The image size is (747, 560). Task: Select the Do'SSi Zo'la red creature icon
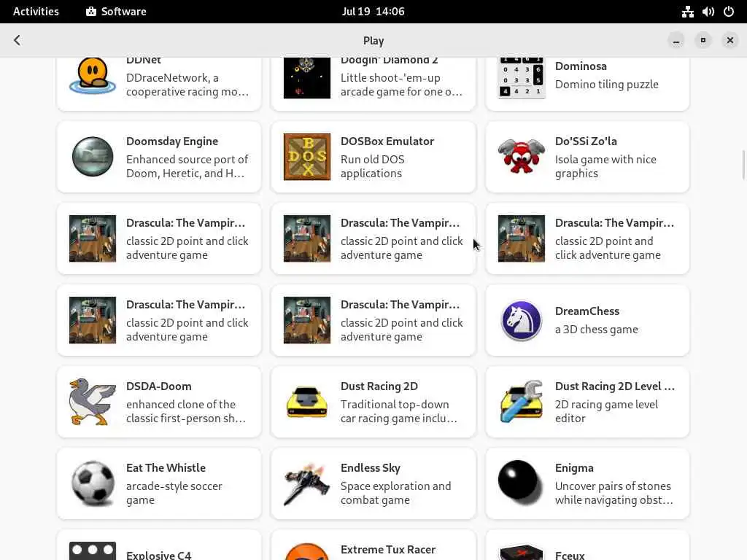(521, 156)
